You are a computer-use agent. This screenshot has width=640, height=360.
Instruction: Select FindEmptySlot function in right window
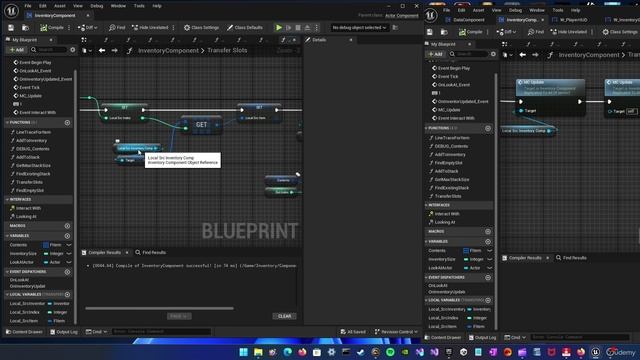(448, 163)
